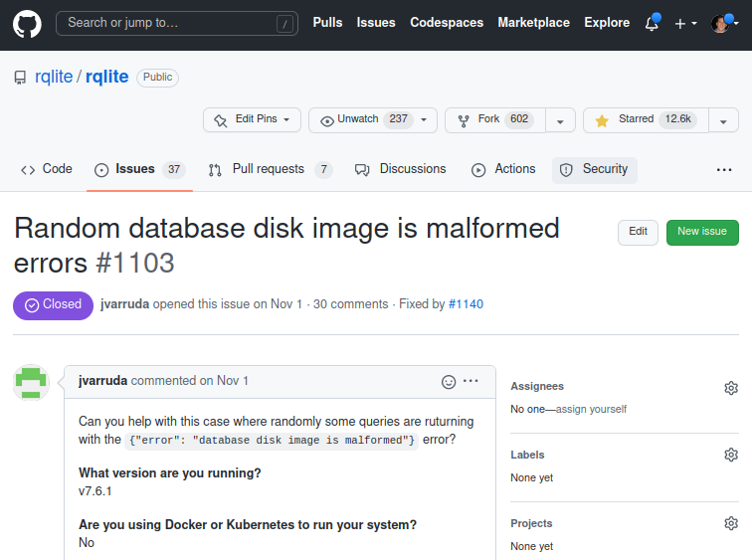Click the inline error code snippet

pos(272,440)
